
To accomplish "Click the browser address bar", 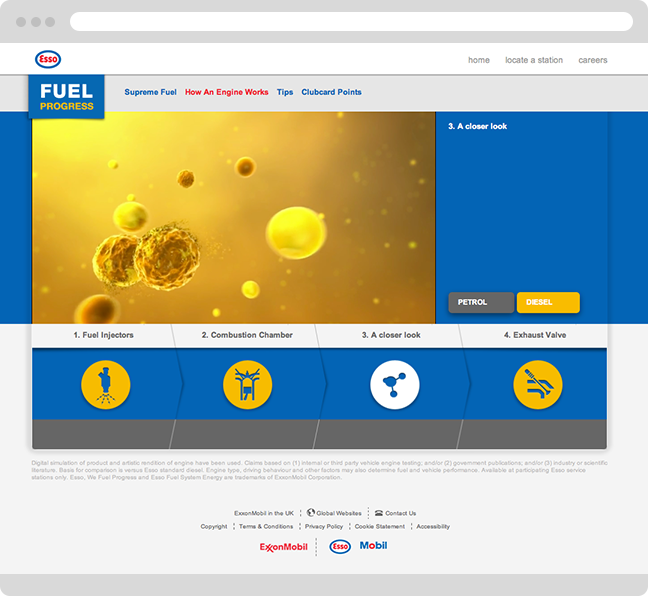I will tap(351, 21).
